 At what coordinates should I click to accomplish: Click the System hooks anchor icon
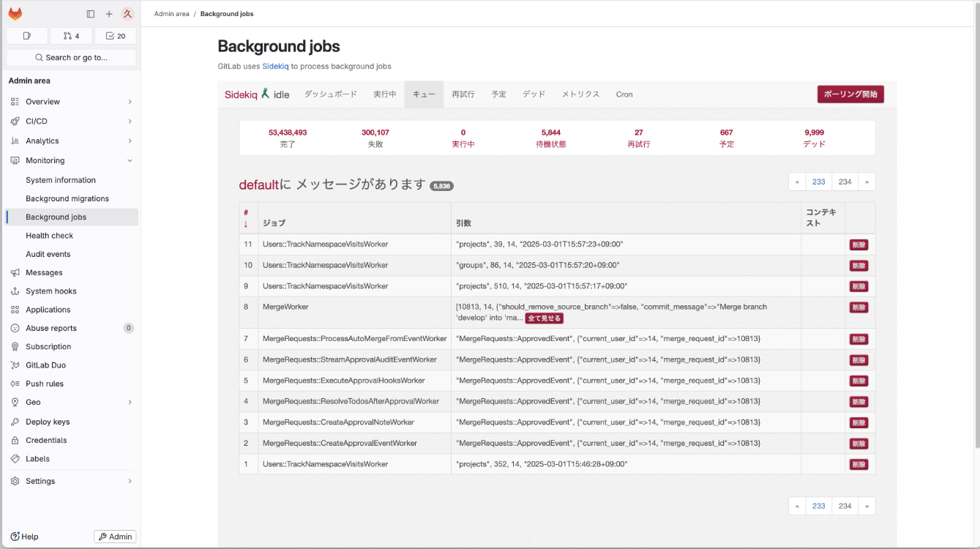15,291
